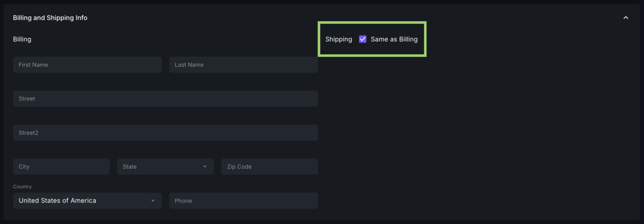This screenshot has height=224, width=644.
Task: Focus the Last Name input
Action: 243,65
